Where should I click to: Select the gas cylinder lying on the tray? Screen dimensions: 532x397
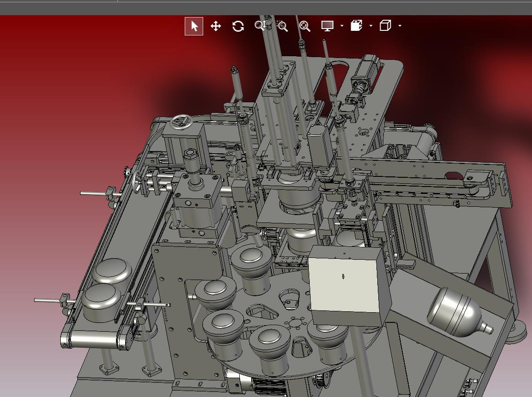[459, 312]
